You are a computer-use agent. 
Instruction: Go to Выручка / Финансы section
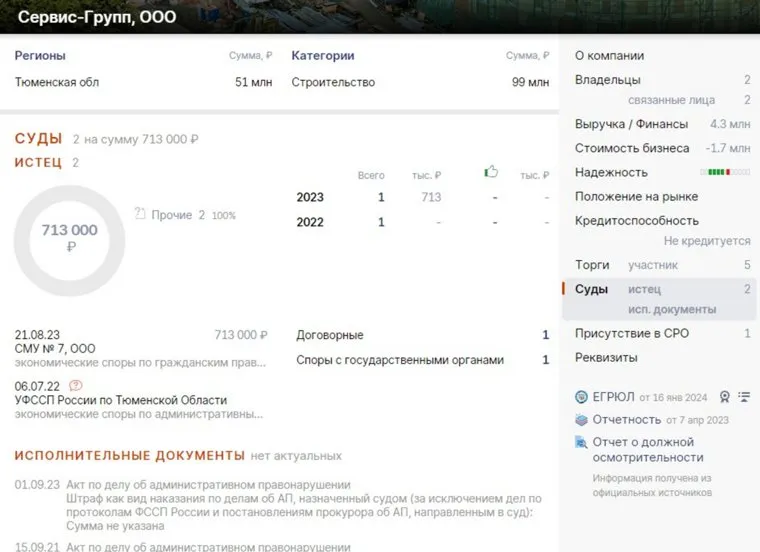[x=631, y=124]
